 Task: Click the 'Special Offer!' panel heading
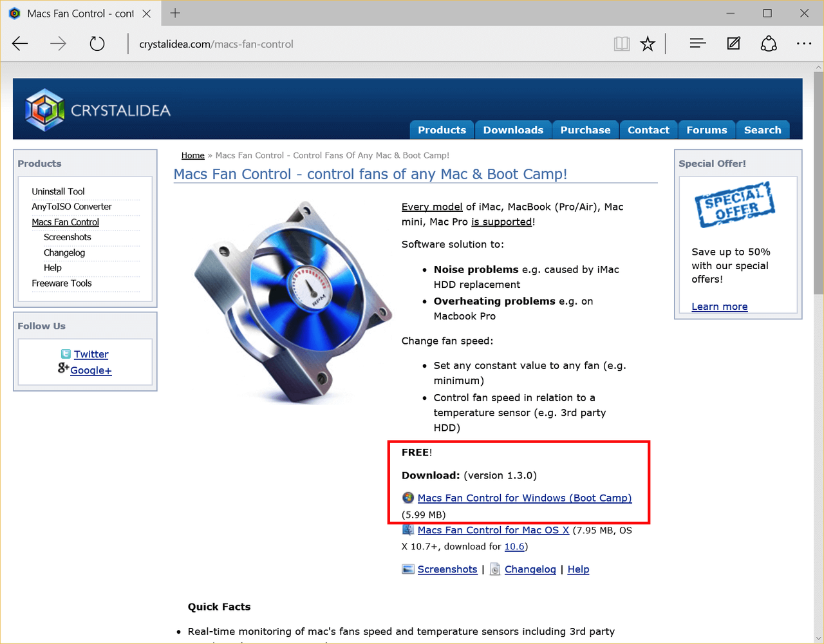point(713,164)
